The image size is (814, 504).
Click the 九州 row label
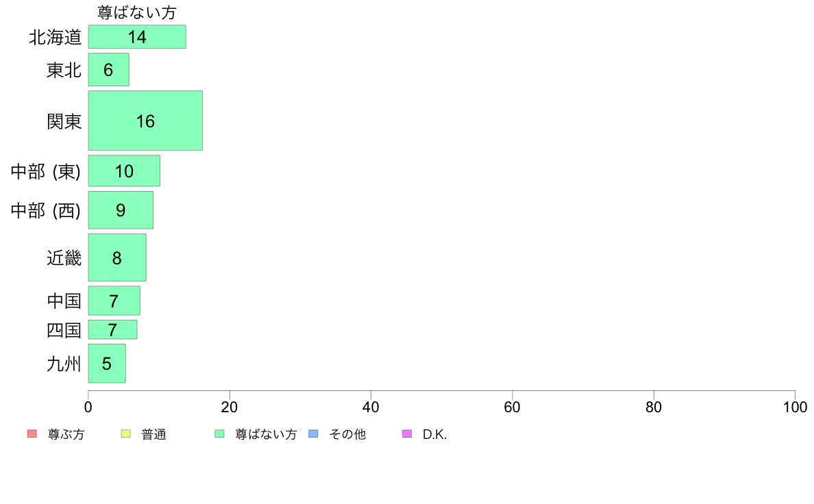pos(64,364)
